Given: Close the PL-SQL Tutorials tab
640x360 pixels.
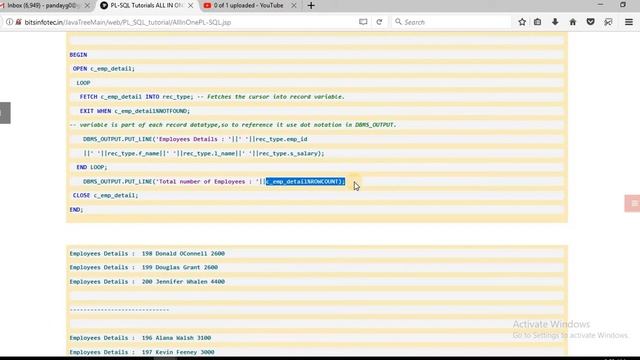Looking at the screenshot, I should coord(191,6).
